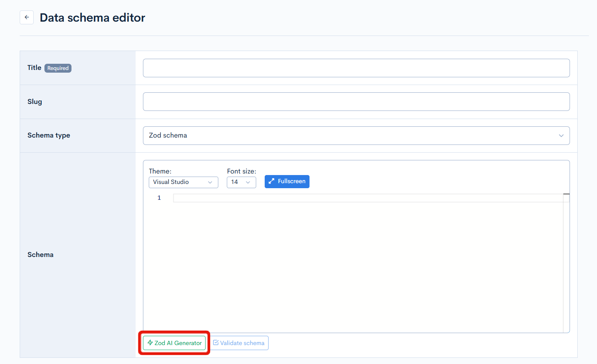Click the Schema row label
Image resolution: width=597 pixels, height=364 pixels.
pyautogui.click(x=40, y=255)
